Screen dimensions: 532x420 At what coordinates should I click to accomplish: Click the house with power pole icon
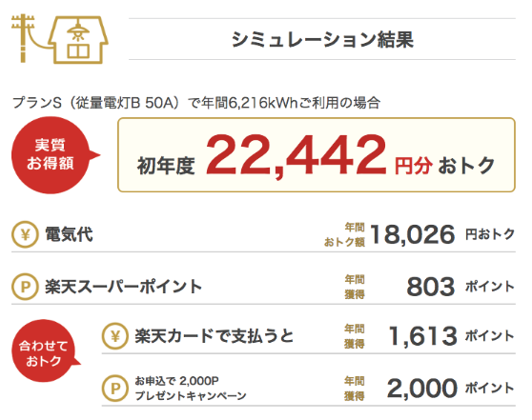60,39
